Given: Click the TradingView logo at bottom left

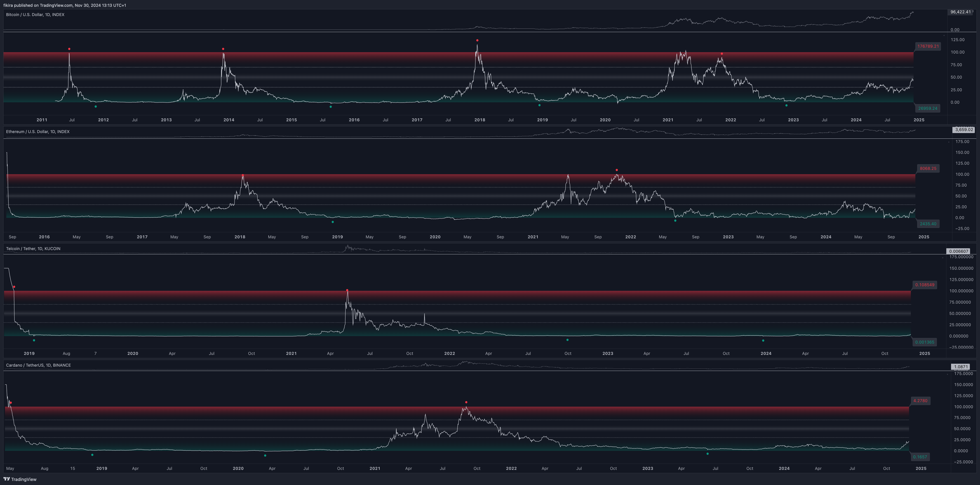Looking at the screenshot, I should click(x=20, y=479).
